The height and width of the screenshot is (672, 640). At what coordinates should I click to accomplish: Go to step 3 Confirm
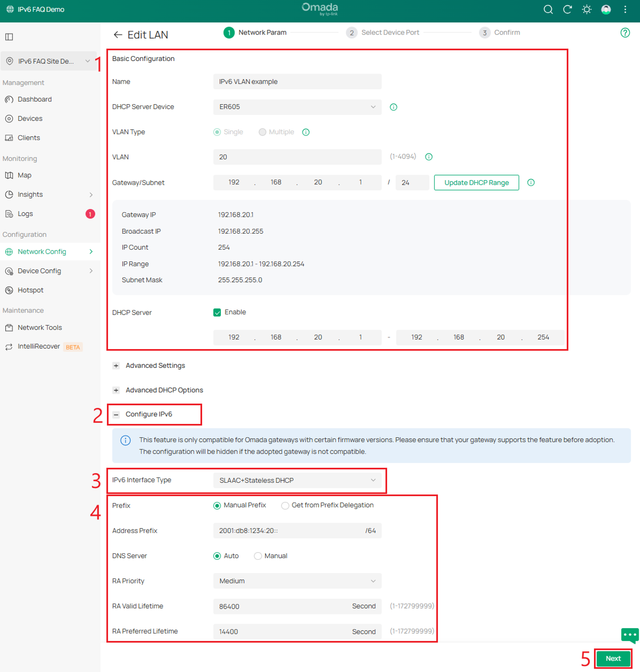coord(499,33)
